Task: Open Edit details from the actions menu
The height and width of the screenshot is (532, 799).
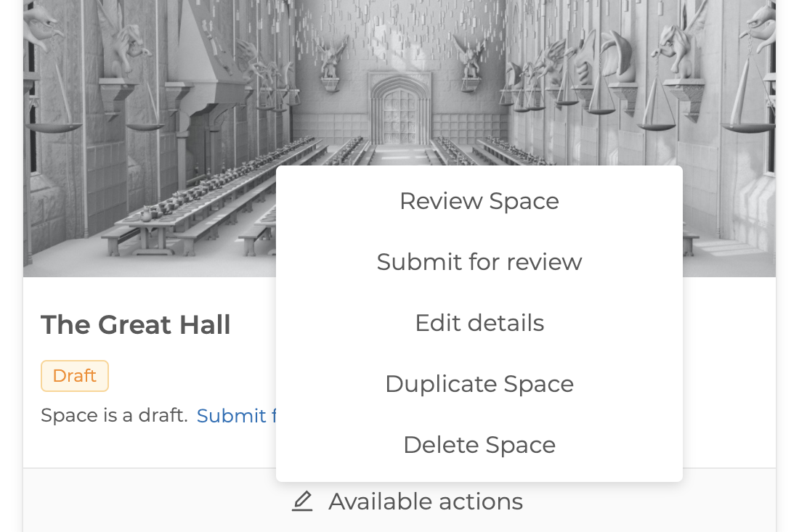Action: point(479,323)
